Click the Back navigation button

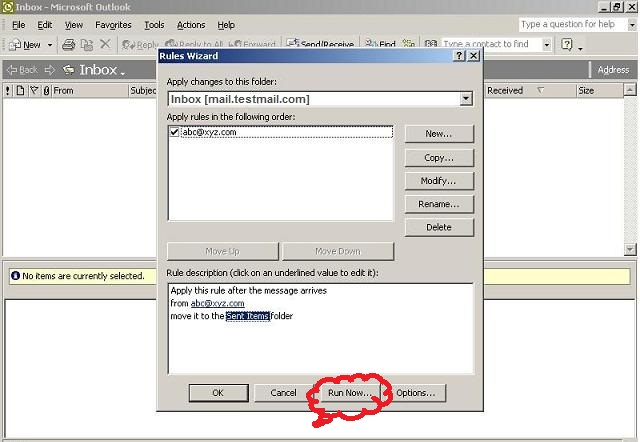(x=23, y=70)
